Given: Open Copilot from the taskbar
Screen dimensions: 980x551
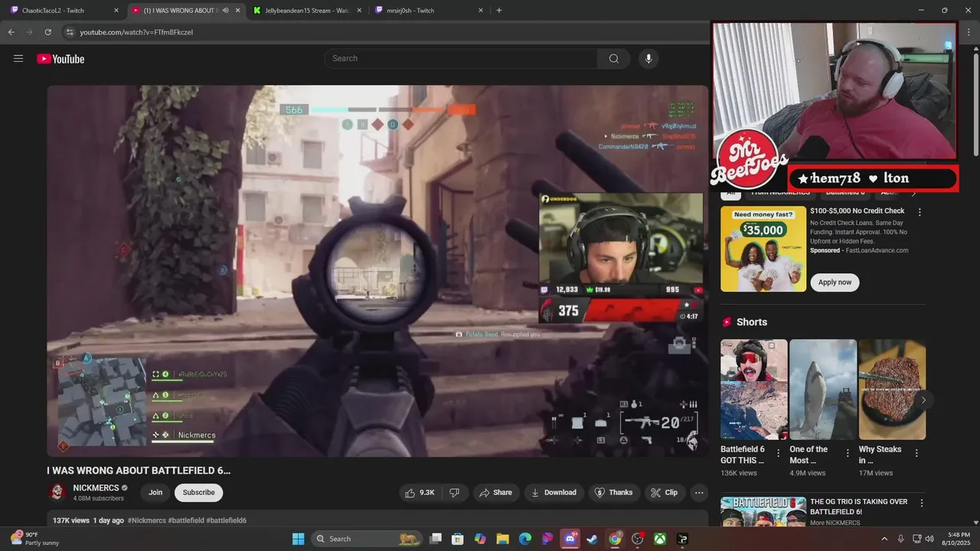Looking at the screenshot, I should (x=480, y=539).
